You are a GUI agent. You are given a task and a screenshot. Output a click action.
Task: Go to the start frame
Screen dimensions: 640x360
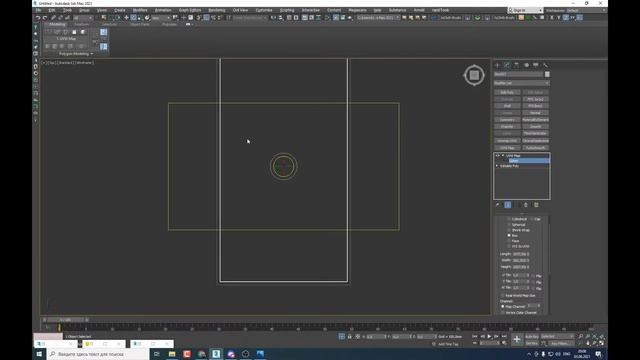475,336
